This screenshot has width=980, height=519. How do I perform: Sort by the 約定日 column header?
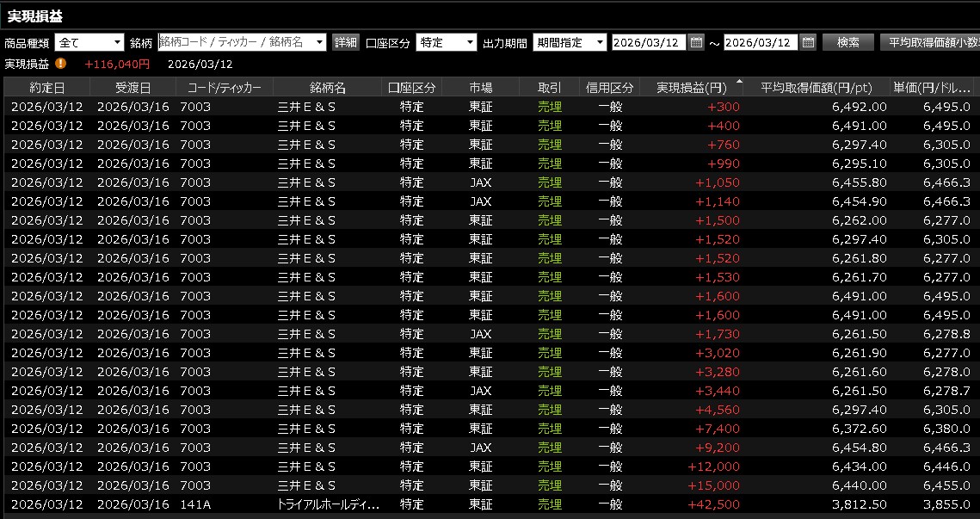(46, 88)
